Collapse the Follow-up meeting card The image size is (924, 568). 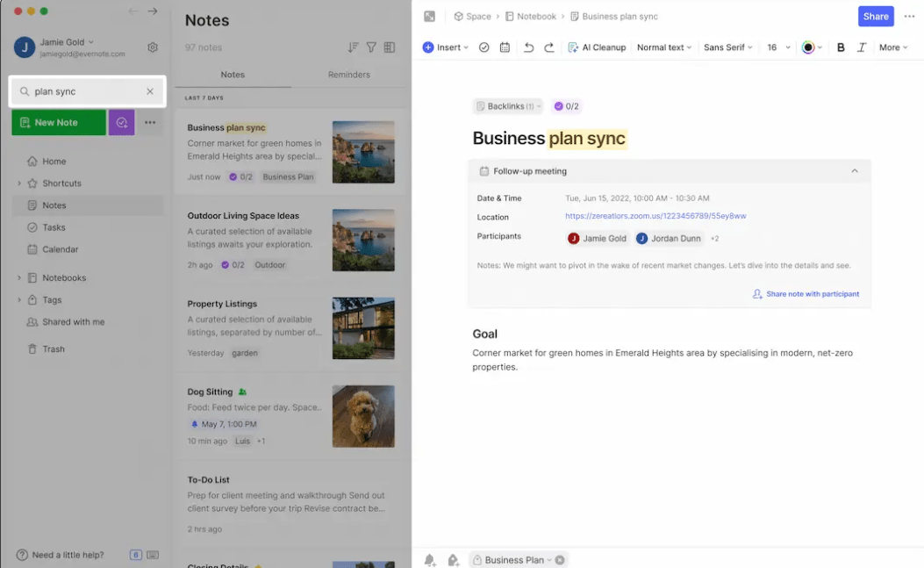pyautogui.click(x=855, y=171)
